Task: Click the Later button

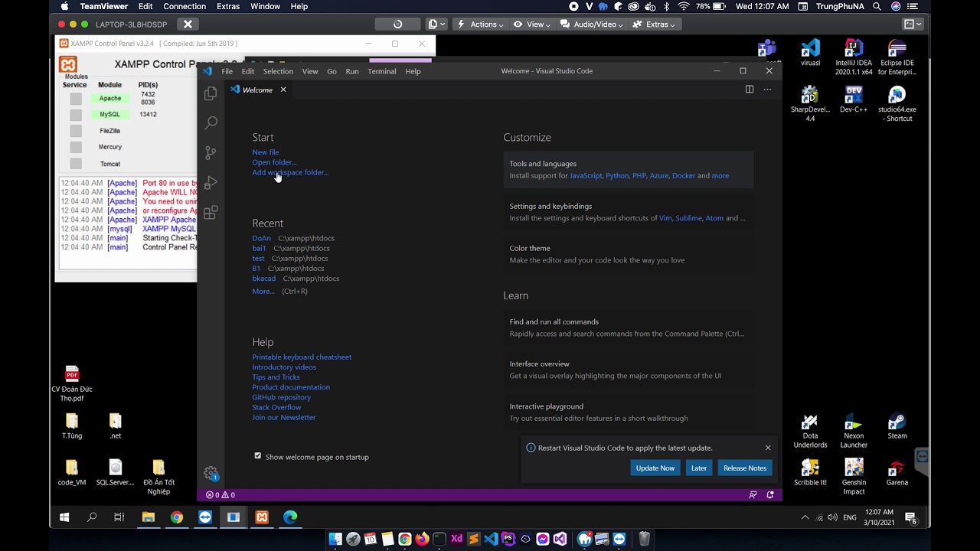Action: tap(699, 468)
